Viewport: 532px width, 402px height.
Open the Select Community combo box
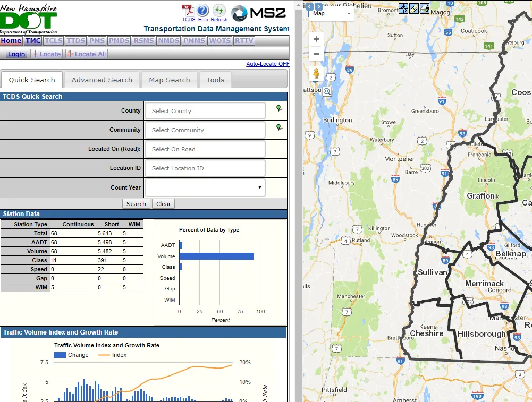(205, 130)
